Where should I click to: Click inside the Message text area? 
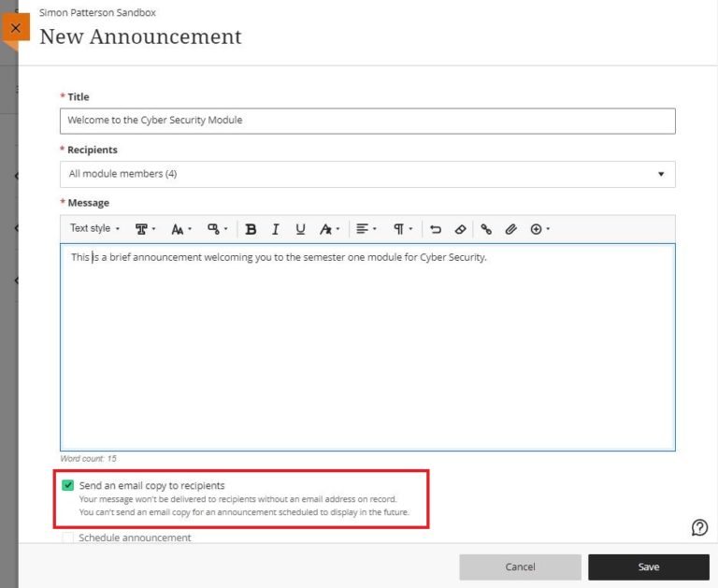click(x=367, y=347)
